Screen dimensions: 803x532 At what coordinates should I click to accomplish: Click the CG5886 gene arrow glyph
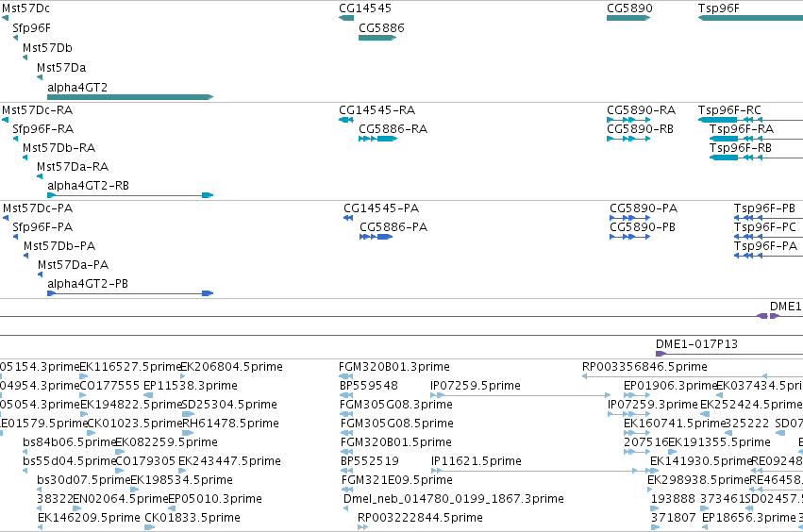click(x=377, y=38)
